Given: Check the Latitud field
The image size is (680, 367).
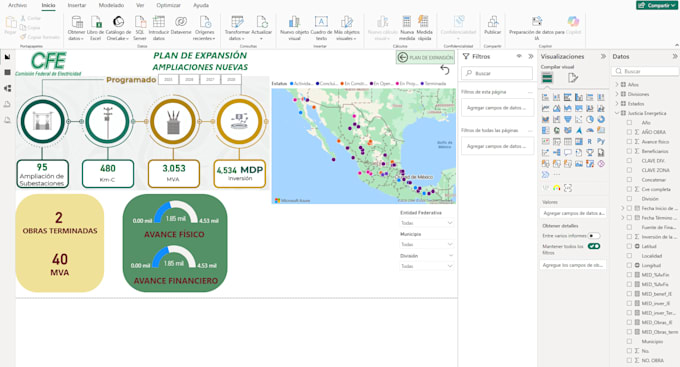Looking at the screenshot, I should 629,246.
